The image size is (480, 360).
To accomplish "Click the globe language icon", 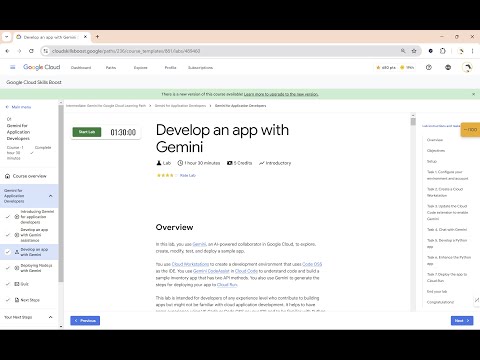I will pyautogui.click(x=448, y=67).
